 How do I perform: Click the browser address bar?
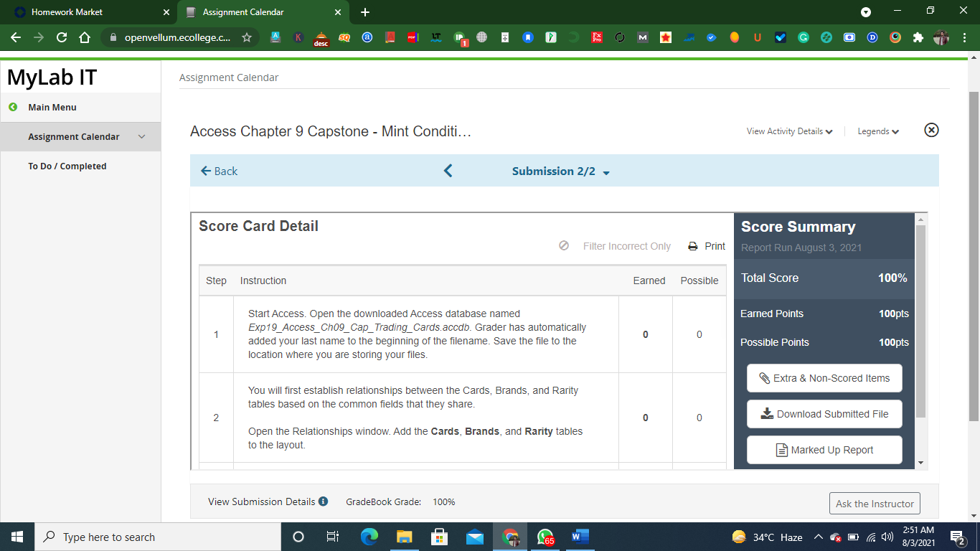178,37
